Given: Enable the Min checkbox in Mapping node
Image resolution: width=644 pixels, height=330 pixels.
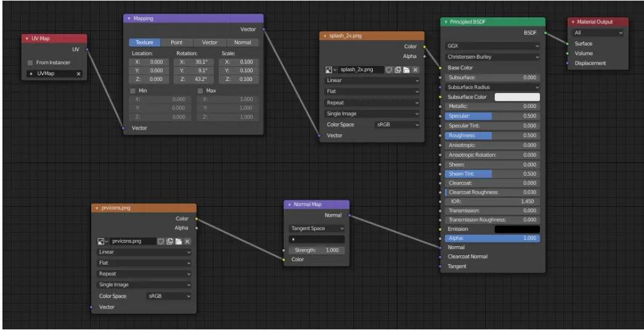Looking at the screenshot, I should (x=132, y=91).
